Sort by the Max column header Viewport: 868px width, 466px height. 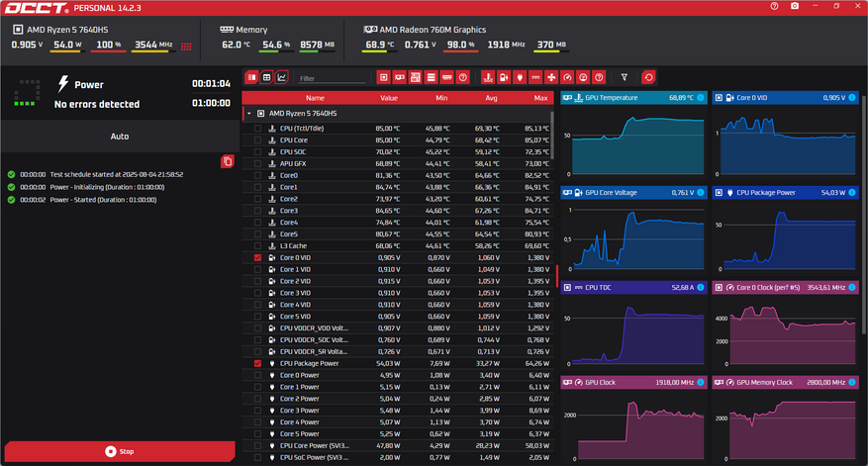(540, 98)
